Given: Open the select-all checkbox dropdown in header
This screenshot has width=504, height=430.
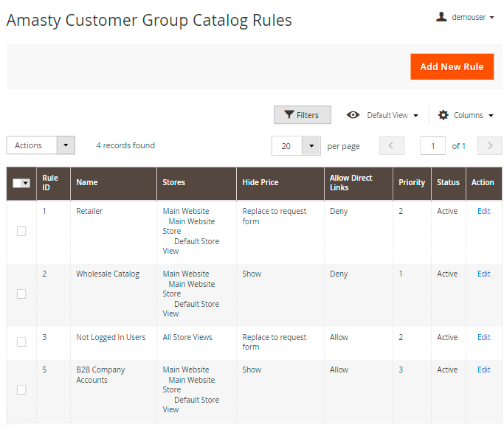Looking at the screenshot, I should 26,184.
